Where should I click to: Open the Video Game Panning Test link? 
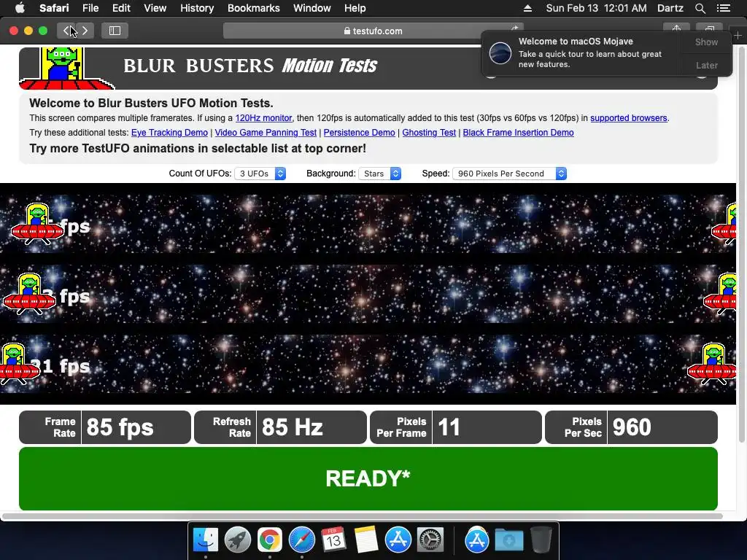pos(266,133)
